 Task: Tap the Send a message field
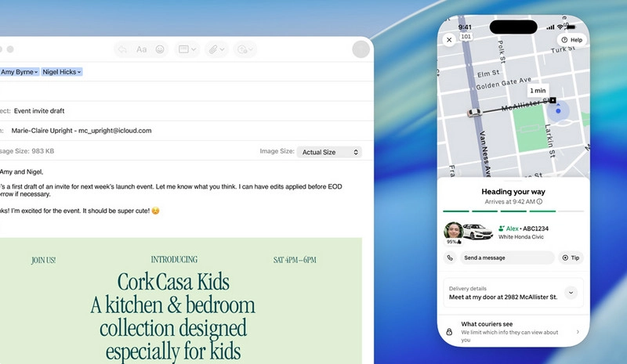pos(507,258)
